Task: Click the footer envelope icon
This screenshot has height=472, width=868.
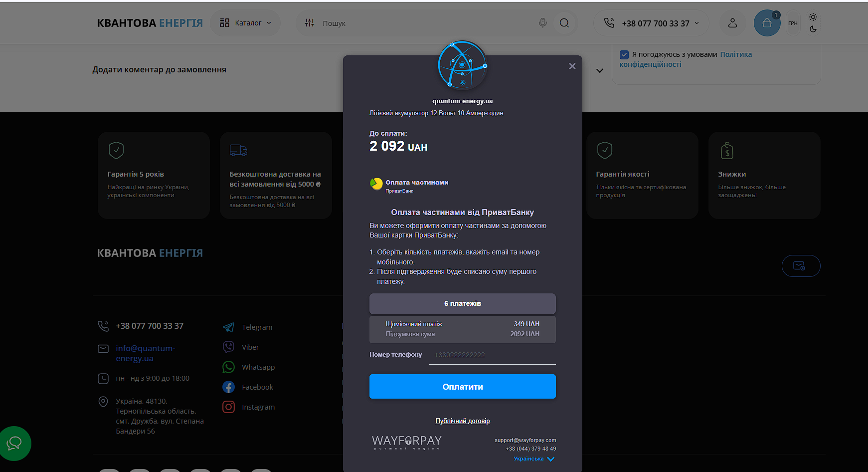Action: tap(103, 349)
